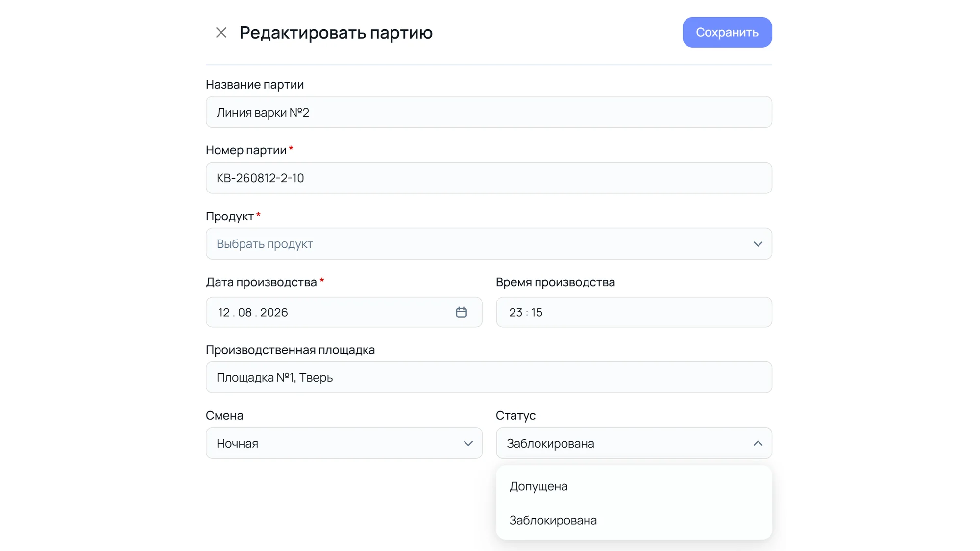
Task: Click the Сохранить button
Action: (727, 32)
